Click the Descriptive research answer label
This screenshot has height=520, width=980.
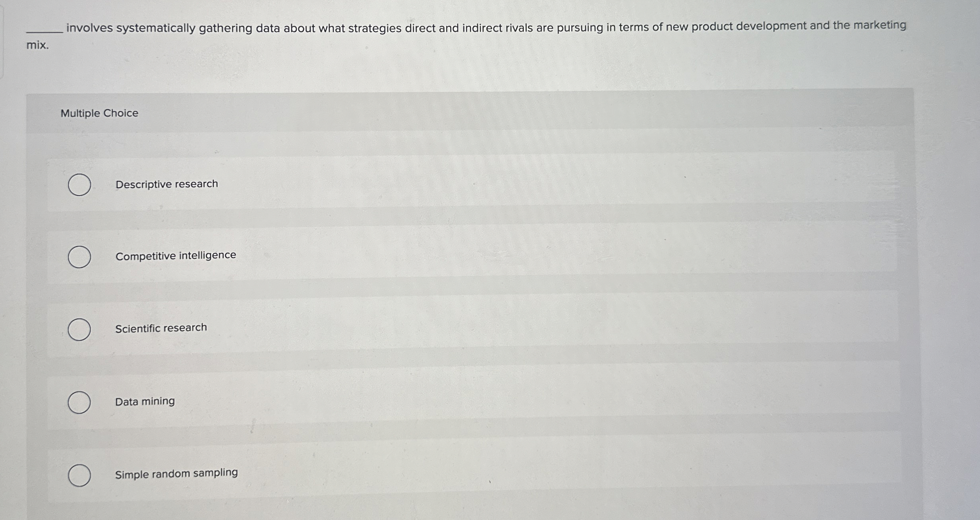tap(166, 184)
